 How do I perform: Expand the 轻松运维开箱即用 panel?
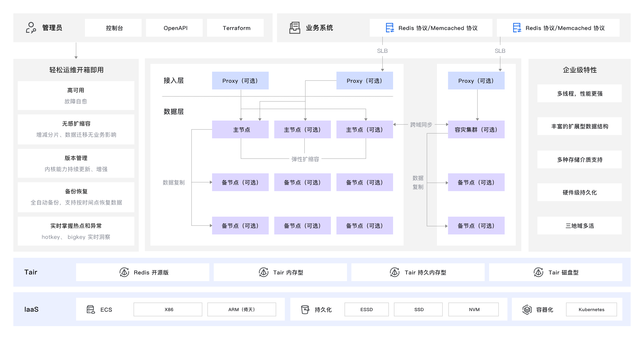pos(76,70)
